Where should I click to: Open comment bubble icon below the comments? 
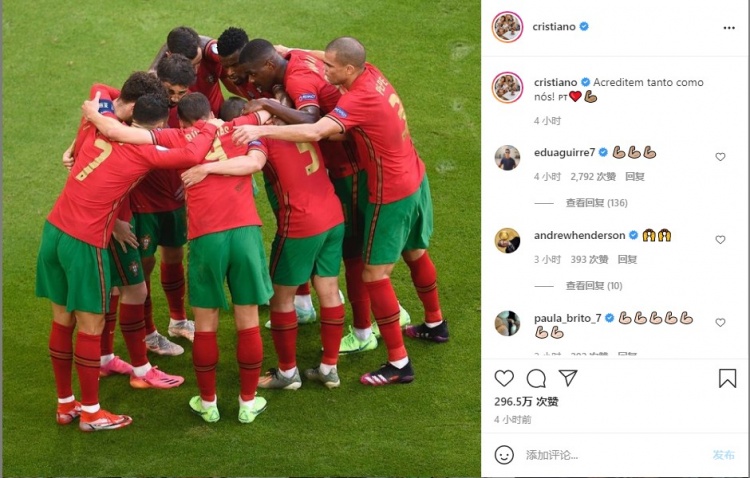pos(536,378)
